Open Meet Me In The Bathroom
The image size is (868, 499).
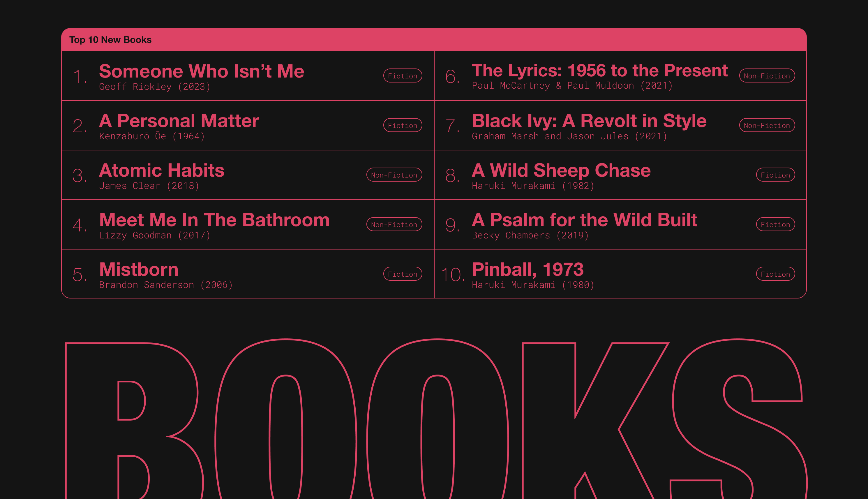(x=214, y=220)
